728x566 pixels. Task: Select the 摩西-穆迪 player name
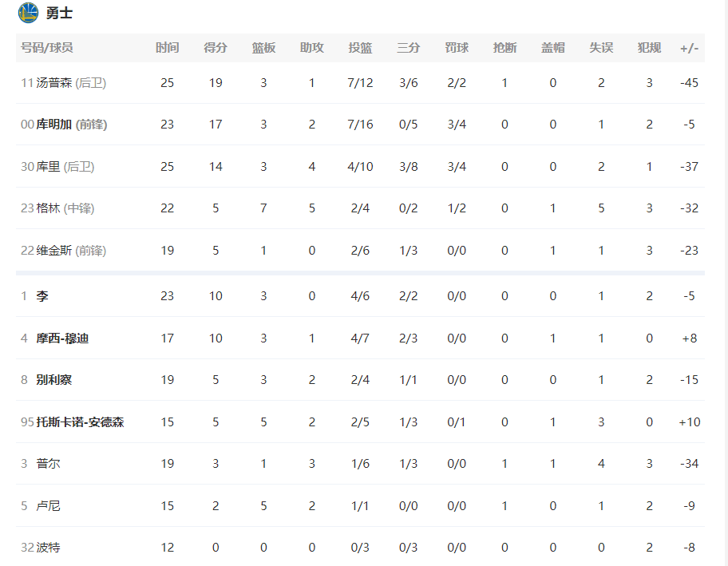62,338
